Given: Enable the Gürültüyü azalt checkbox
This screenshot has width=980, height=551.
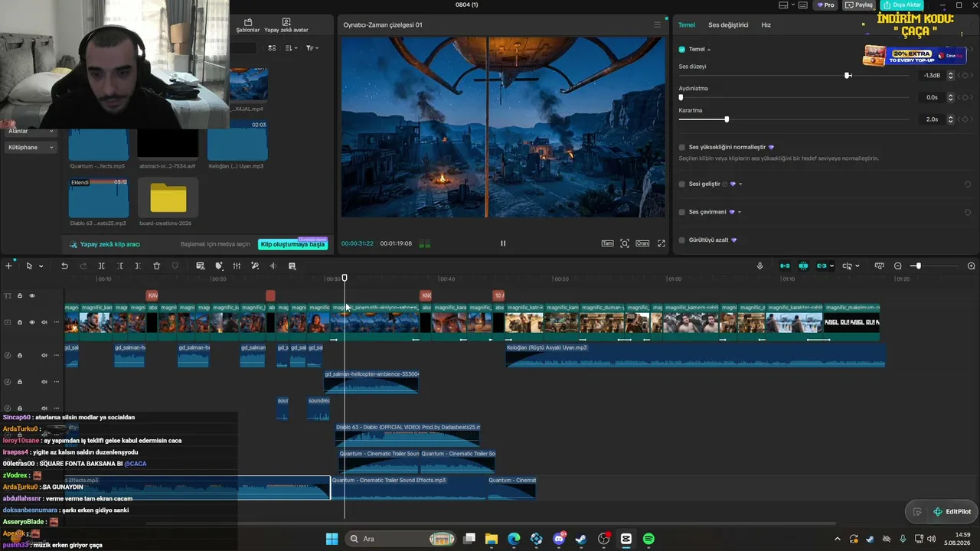Looking at the screenshot, I should pyautogui.click(x=682, y=240).
